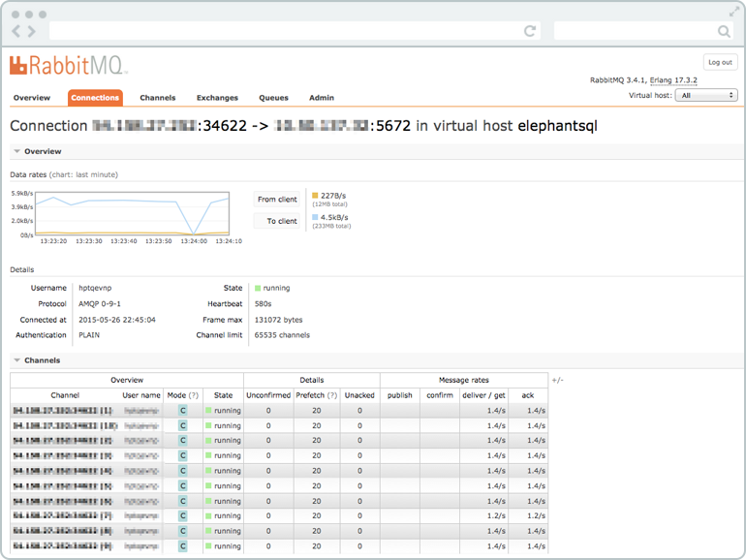Click the frame max value 131072 bytes
746x560 pixels.
pyautogui.click(x=278, y=320)
